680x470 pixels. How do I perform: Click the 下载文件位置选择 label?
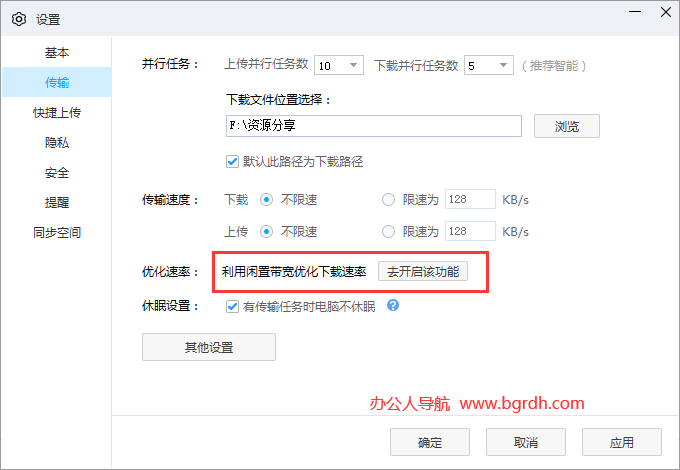279,100
